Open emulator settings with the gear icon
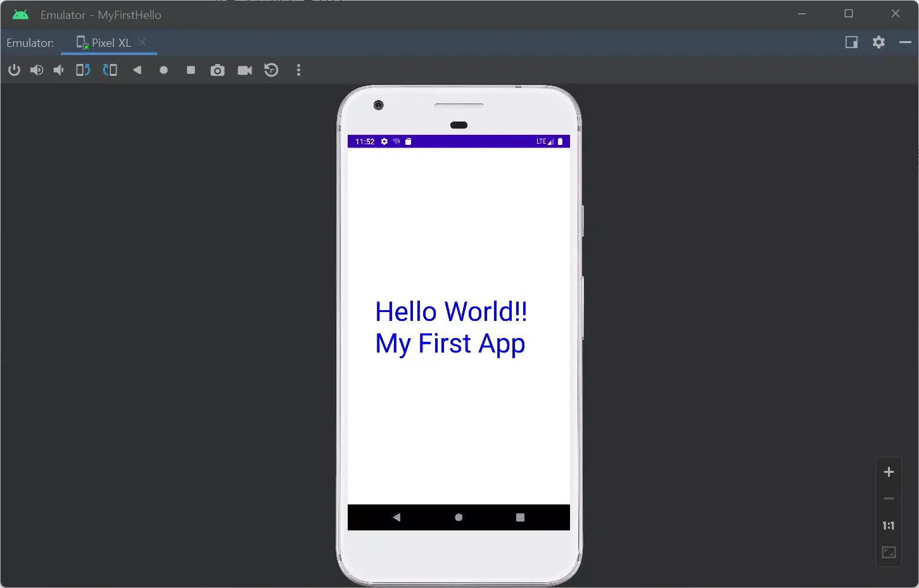 click(879, 42)
